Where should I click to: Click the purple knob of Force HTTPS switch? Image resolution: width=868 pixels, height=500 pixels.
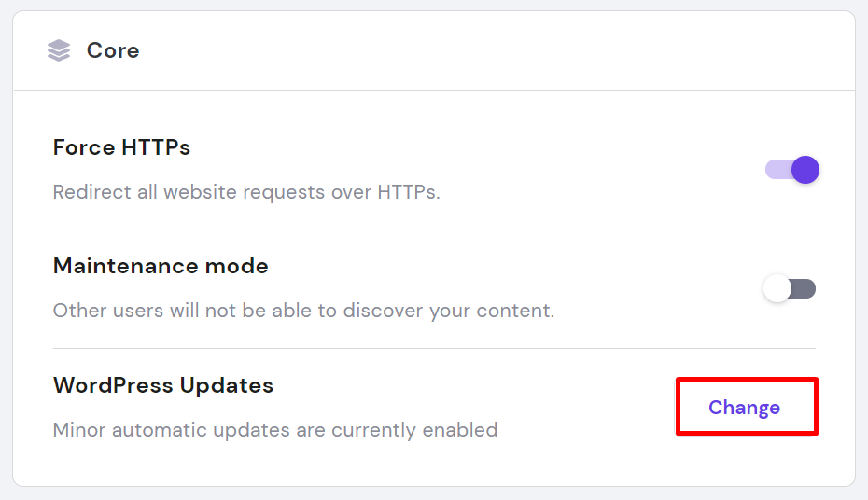[805, 170]
